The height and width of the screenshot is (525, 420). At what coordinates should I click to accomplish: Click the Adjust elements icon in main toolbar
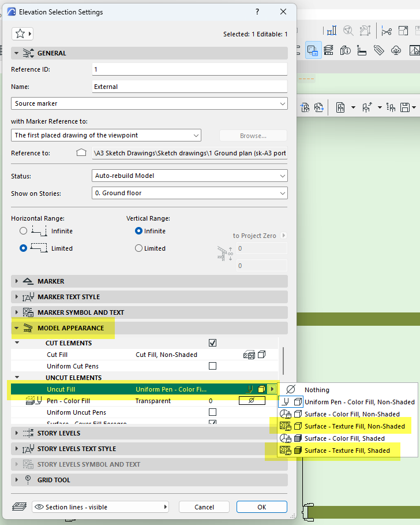pyautogui.click(x=332, y=31)
